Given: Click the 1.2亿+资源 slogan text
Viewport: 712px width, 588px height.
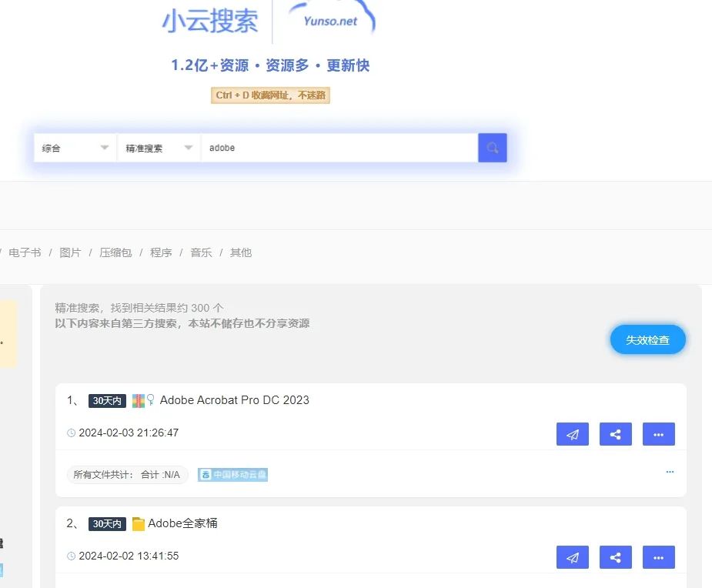Looking at the screenshot, I should (x=270, y=65).
